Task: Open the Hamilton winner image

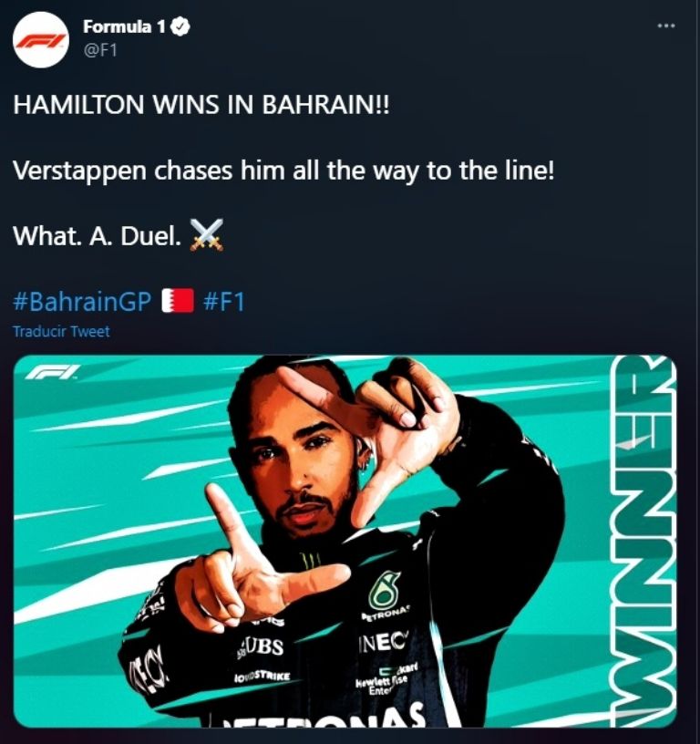Action: 345,541
